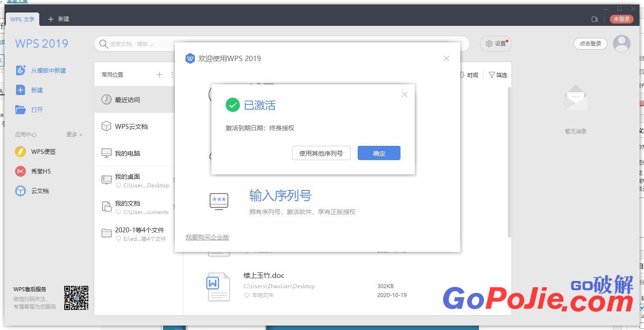Switch to the WPS 文字 tab
Image resolution: width=644 pixels, height=330 pixels.
pos(22,19)
